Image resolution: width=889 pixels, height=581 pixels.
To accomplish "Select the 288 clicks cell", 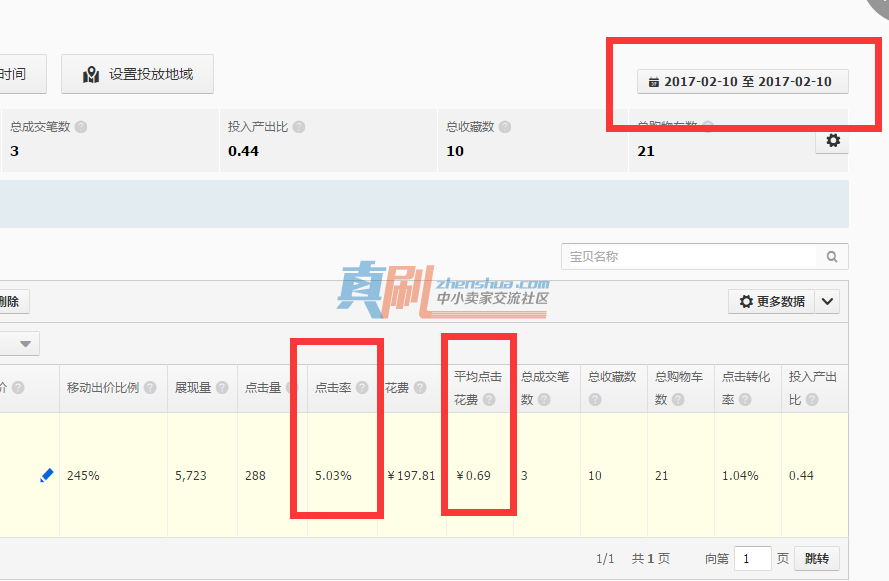I will point(255,476).
